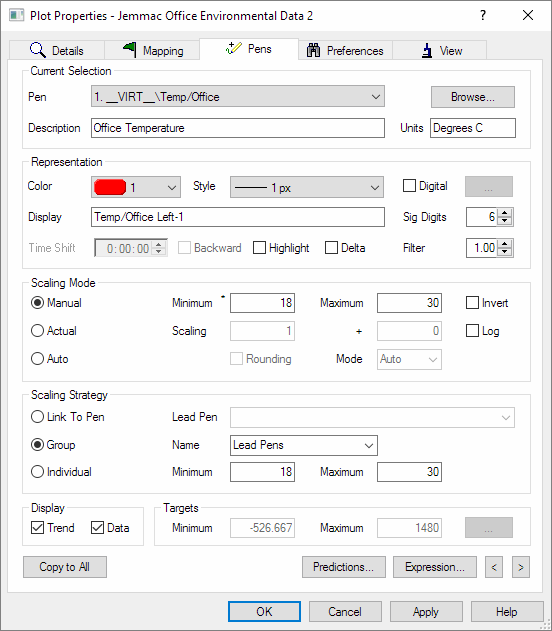Open the Pen selection dropdown
This screenshot has height=631, width=552.
click(238, 97)
